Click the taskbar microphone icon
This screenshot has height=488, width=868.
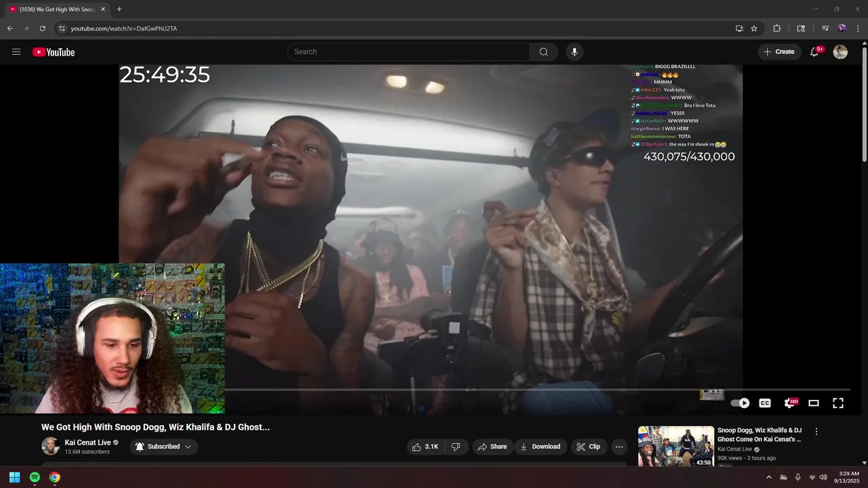click(x=797, y=477)
